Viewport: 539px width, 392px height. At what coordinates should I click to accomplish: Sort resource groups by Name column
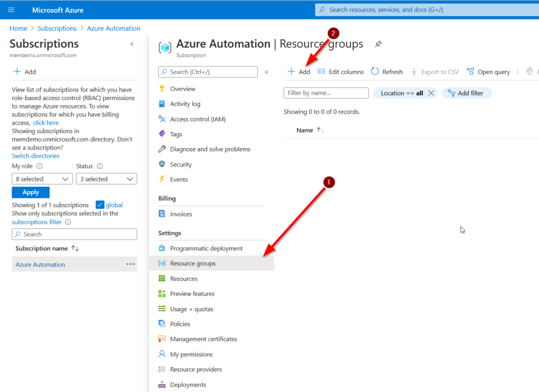pos(310,130)
